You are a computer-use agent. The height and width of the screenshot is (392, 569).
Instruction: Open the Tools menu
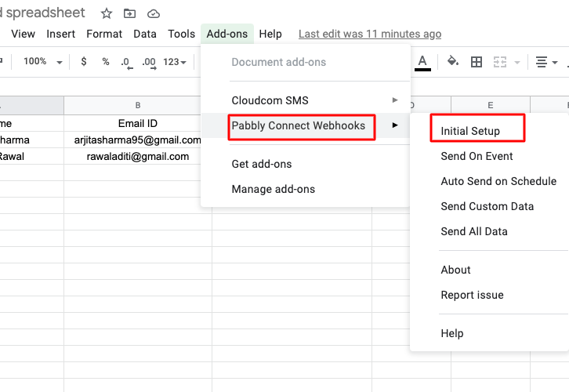click(182, 34)
